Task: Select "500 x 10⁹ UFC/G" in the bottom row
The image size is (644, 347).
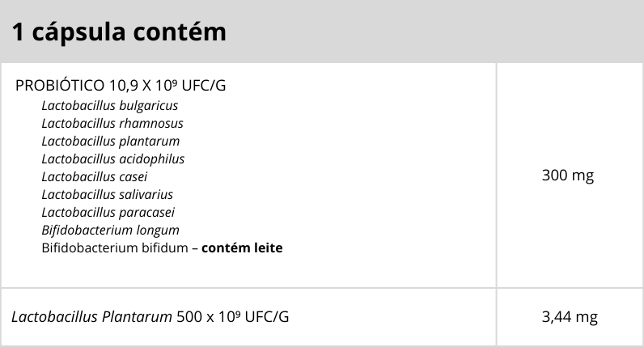Action: coord(233,317)
